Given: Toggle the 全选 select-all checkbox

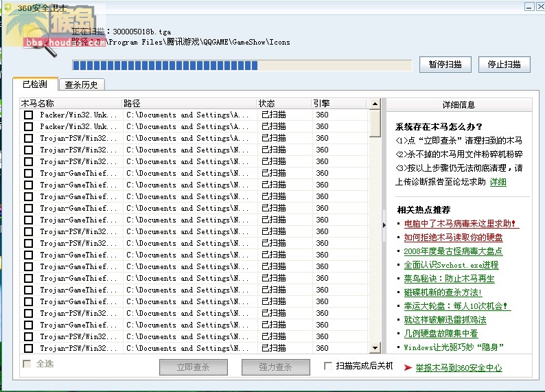Looking at the screenshot, I should (27, 364).
